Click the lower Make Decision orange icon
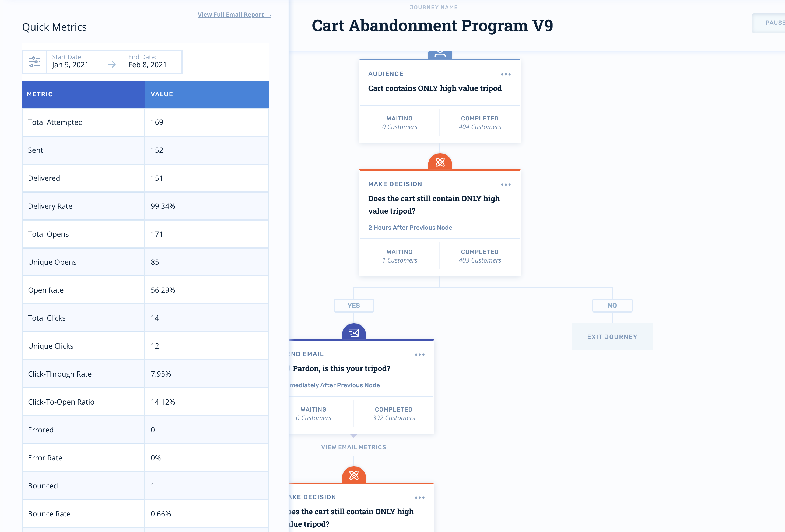The image size is (785, 532). click(x=354, y=475)
